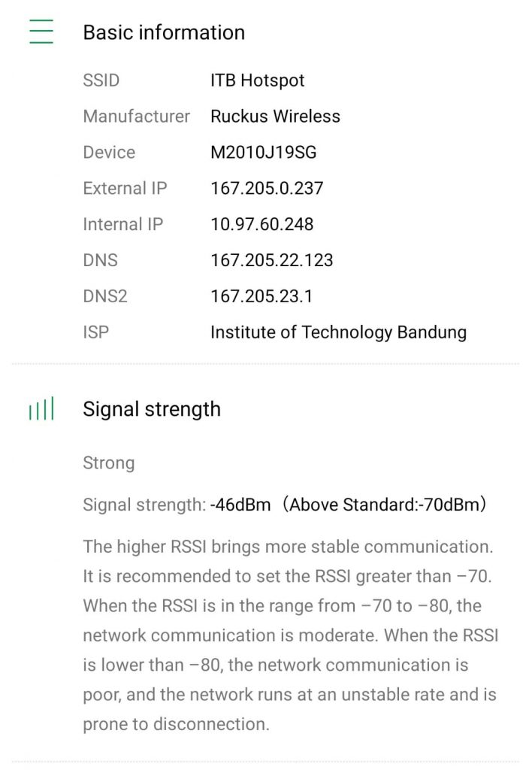
Task: Click the DNS2 address 167.205.23.1
Action: 261,296
